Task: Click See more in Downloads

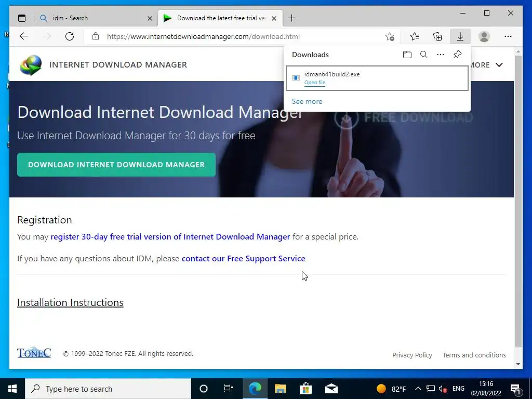Action: point(307,101)
